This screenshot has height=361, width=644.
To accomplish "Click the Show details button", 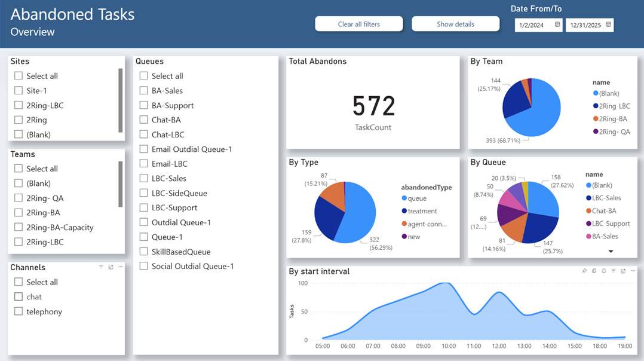I will [455, 23].
